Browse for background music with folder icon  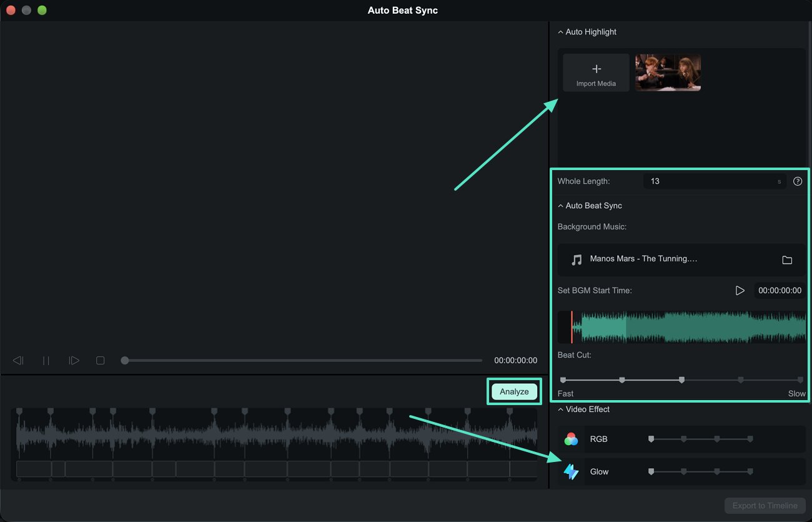[x=787, y=259]
